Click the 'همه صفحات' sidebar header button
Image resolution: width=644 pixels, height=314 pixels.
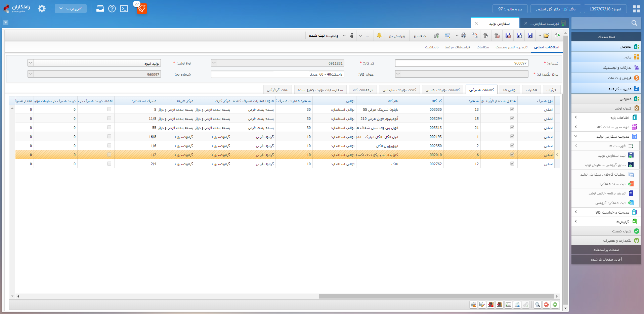(606, 37)
